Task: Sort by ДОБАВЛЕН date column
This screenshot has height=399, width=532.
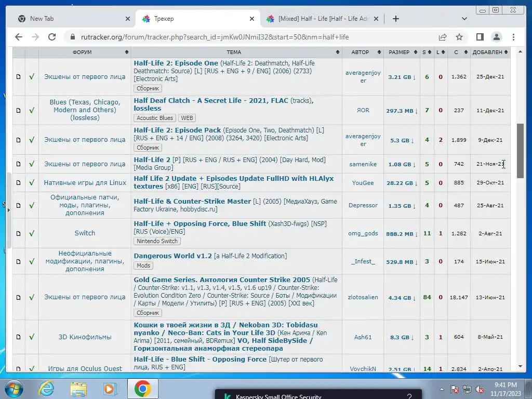Action: coord(490,52)
